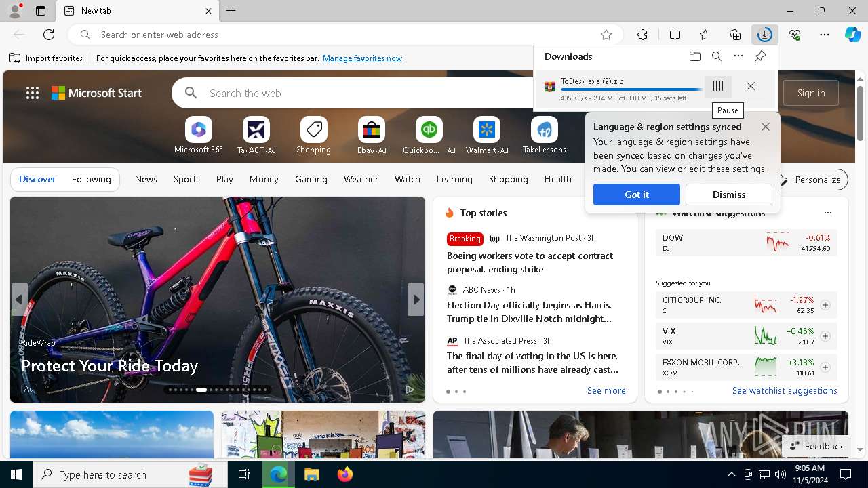The image size is (868, 488).
Task: Open Microsoft 365 shortcut
Action: [199, 136]
